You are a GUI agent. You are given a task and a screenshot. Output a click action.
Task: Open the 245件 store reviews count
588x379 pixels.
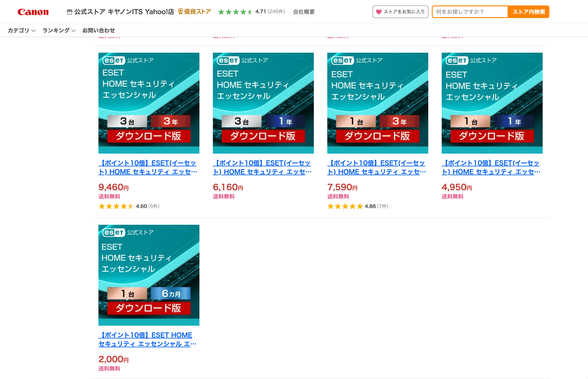[x=276, y=12]
